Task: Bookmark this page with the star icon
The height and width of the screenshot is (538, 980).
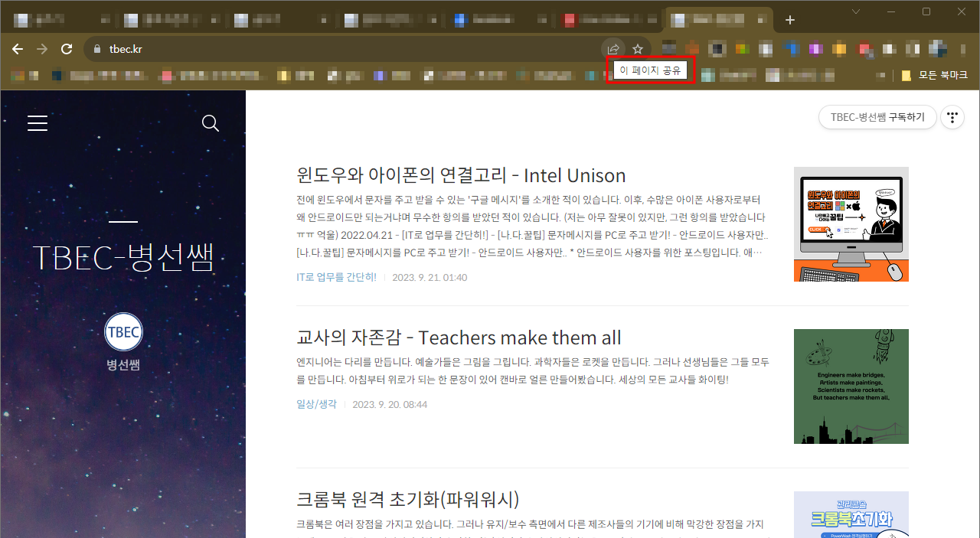Action: pos(638,49)
